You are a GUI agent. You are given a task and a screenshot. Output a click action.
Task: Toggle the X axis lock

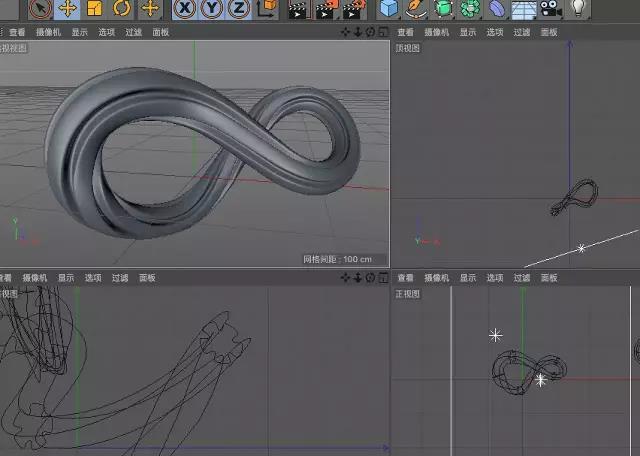185,8
